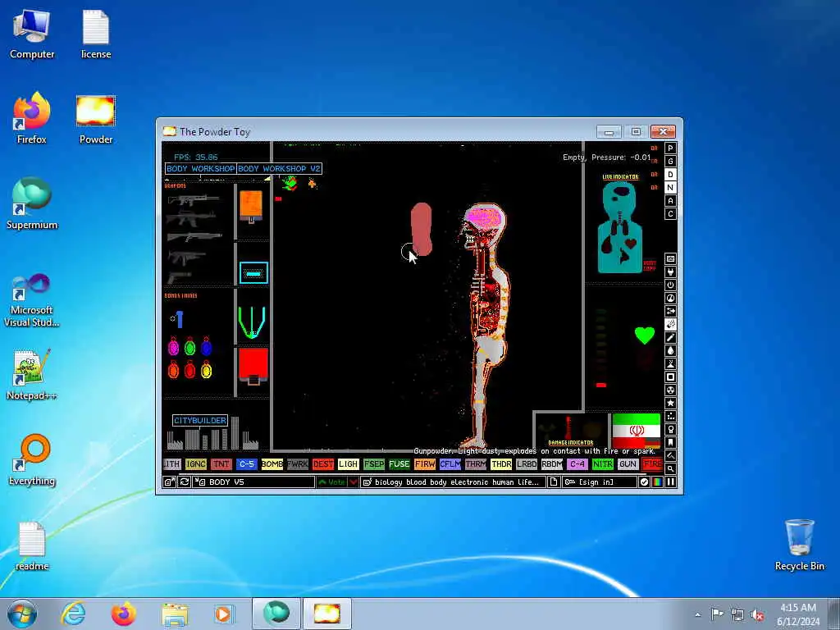Select the C-4 element
The width and height of the screenshot is (840, 630).
tap(577, 464)
